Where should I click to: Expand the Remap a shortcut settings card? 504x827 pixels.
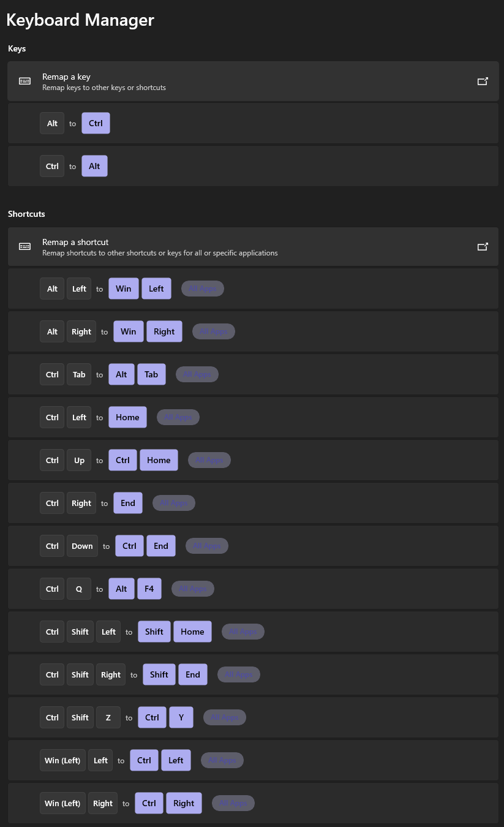[253, 246]
